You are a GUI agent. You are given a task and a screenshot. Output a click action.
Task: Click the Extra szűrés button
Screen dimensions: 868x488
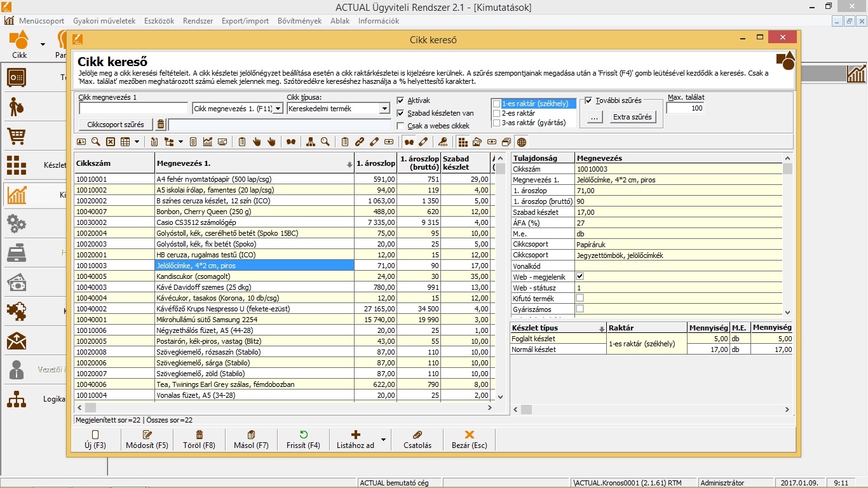(632, 117)
